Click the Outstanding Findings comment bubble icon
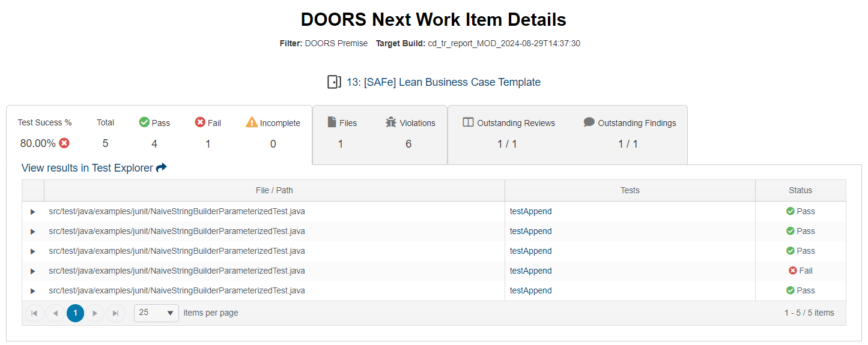Image resolution: width=868 pixels, height=345 pixels. [x=589, y=122]
